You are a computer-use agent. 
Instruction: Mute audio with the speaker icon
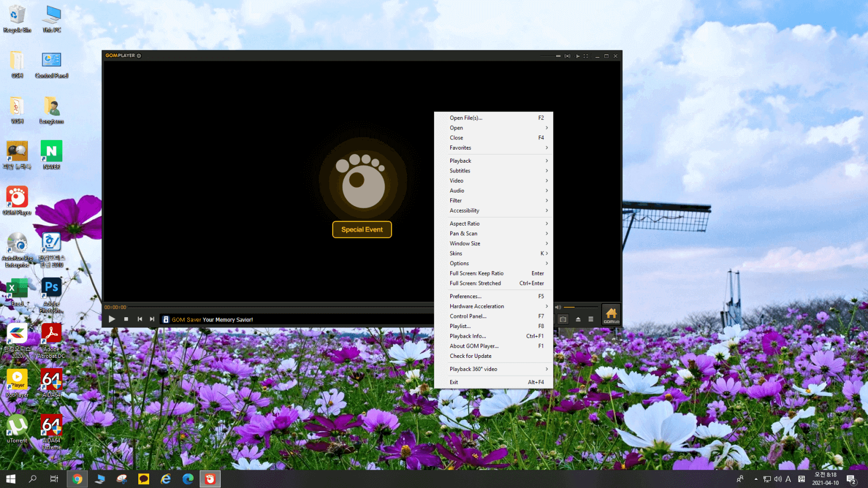coord(558,307)
